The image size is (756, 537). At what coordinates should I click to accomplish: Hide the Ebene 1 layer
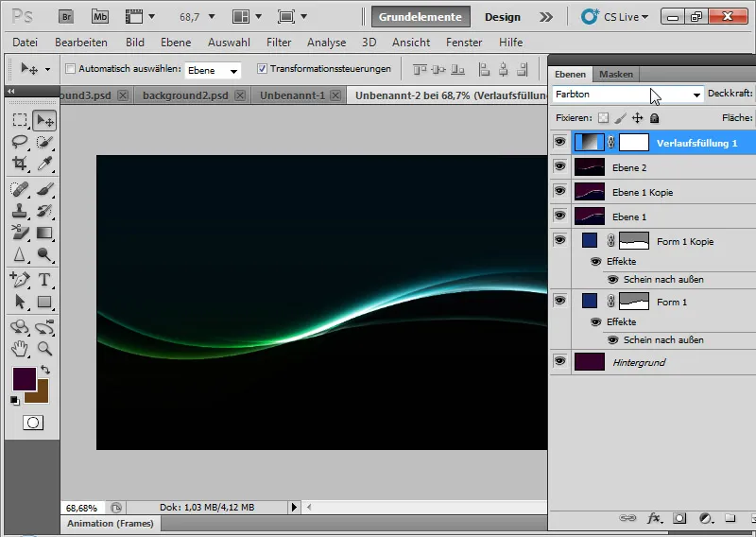(x=559, y=216)
